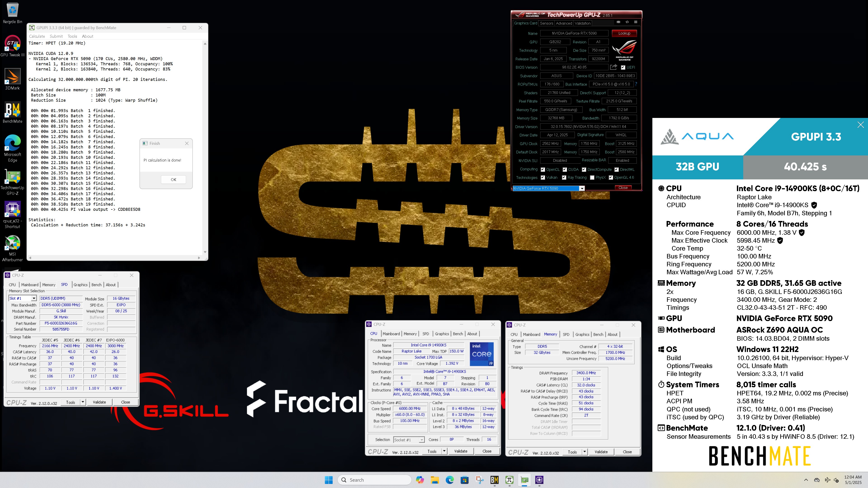
Task: Open Copilot from taskbar
Action: pos(420,480)
